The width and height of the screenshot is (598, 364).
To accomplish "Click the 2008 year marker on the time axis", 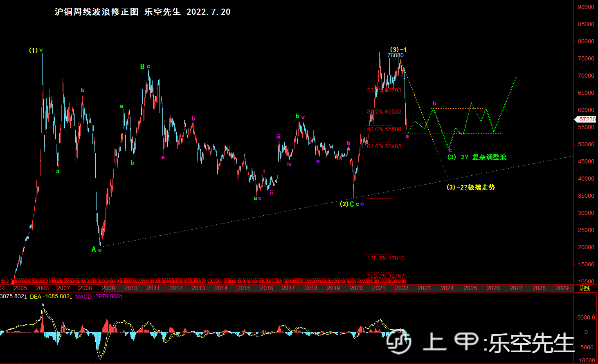I will click(x=85, y=288).
